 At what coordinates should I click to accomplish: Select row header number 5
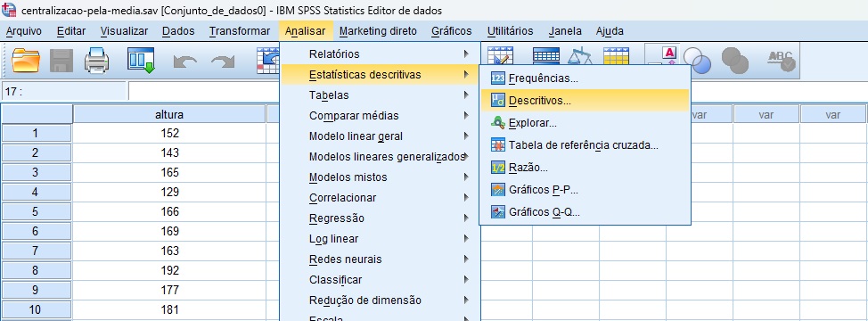pyautogui.click(x=36, y=211)
